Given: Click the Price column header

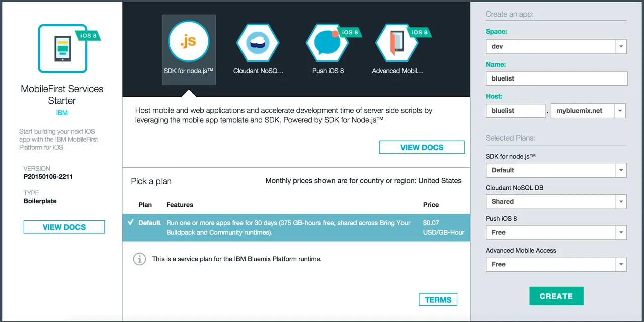Looking at the screenshot, I should point(431,205).
